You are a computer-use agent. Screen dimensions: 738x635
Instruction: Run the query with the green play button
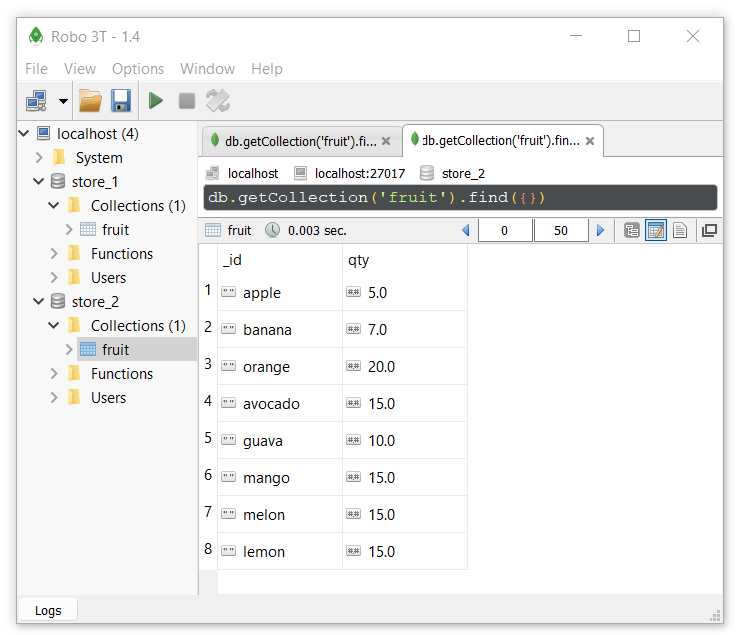click(155, 101)
